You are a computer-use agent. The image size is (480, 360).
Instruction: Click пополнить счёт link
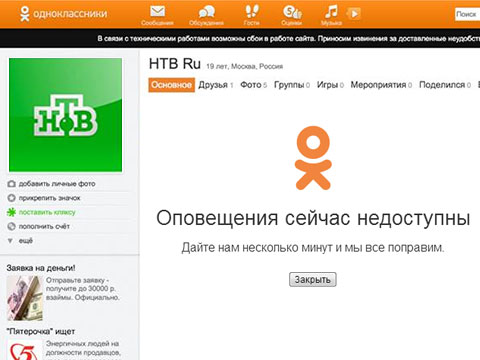(44, 227)
